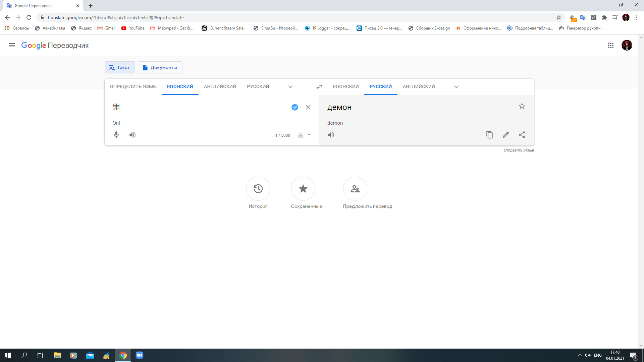Select Английский as source language
Screen dimensions: 644x362
220,86
